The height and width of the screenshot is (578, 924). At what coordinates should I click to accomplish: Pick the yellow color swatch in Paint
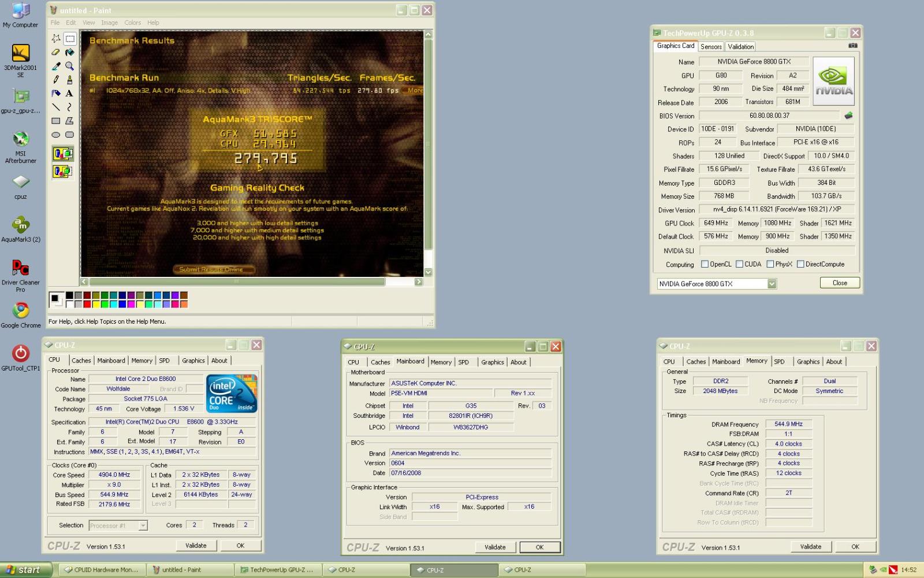coord(96,305)
